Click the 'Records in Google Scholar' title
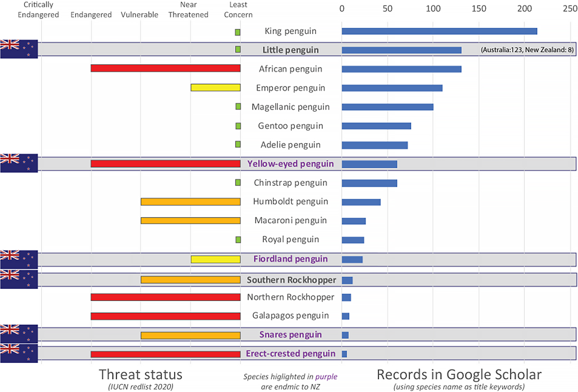Viewport: 578px width, 392px height. point(459,374)
